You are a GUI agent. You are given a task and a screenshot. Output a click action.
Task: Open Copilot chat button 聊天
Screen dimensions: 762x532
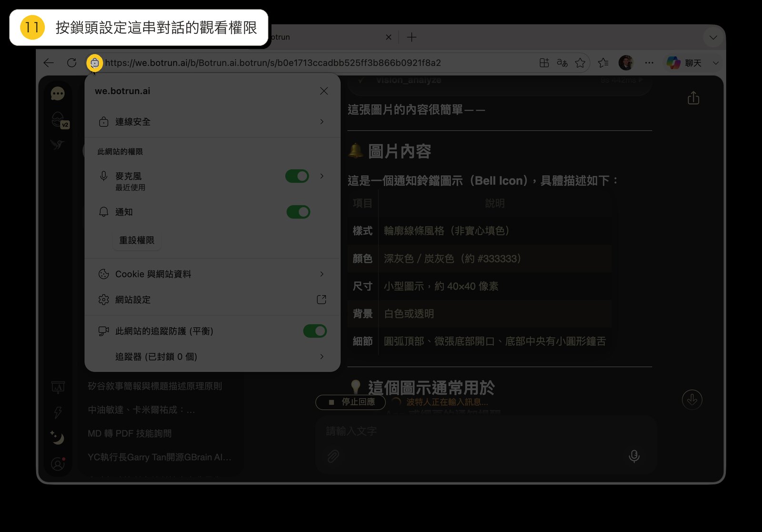684,63
